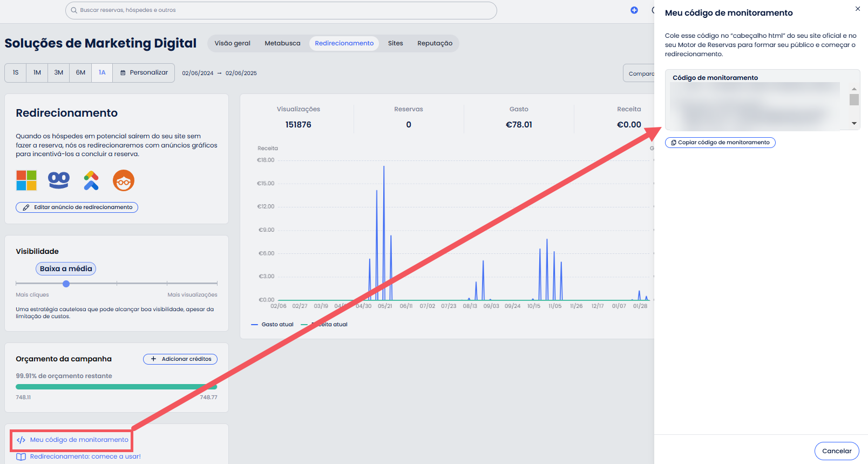868x464 pixels.
Task: Click the book icon by Redirecionamento guide
Action: tap(21, 456)
